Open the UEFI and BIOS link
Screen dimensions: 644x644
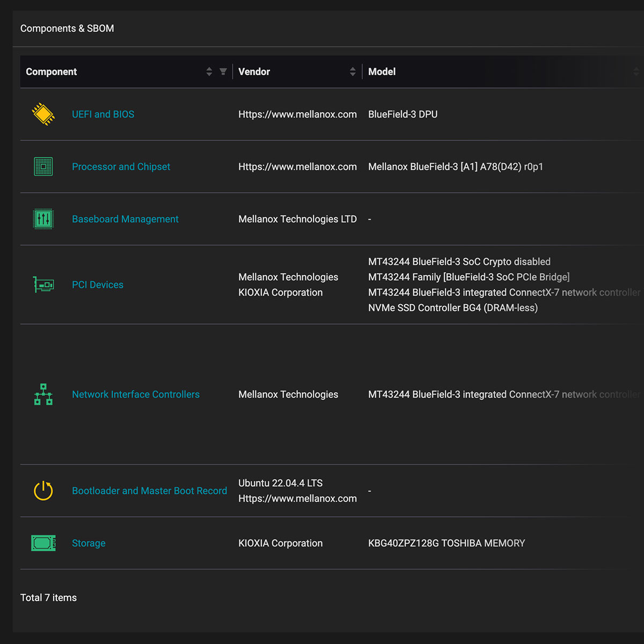103,114
